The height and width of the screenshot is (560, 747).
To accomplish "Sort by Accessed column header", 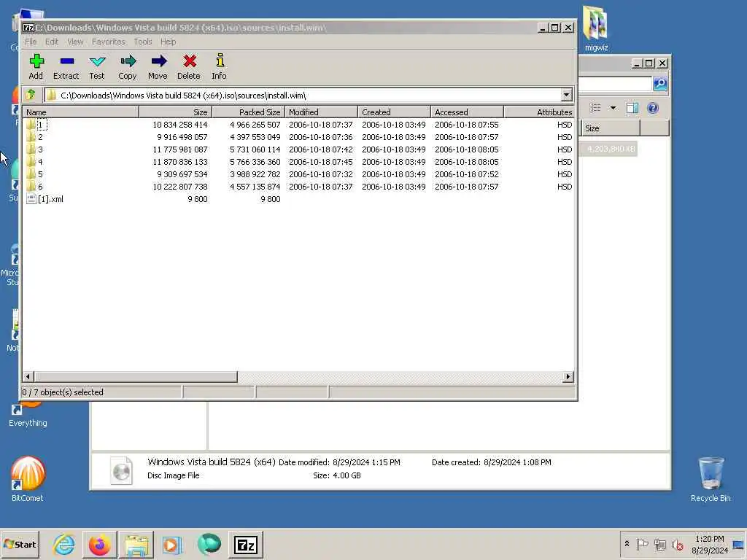I will coord(467,112).
